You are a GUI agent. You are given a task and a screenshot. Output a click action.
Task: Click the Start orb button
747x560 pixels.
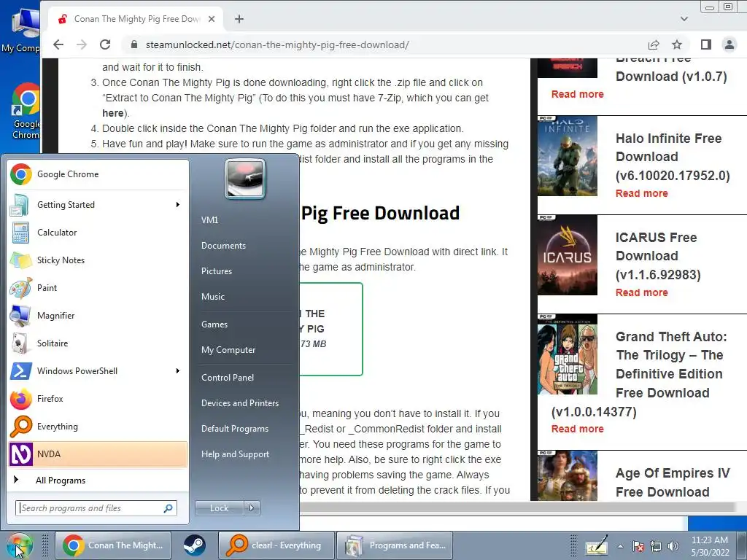click(19, 545)
